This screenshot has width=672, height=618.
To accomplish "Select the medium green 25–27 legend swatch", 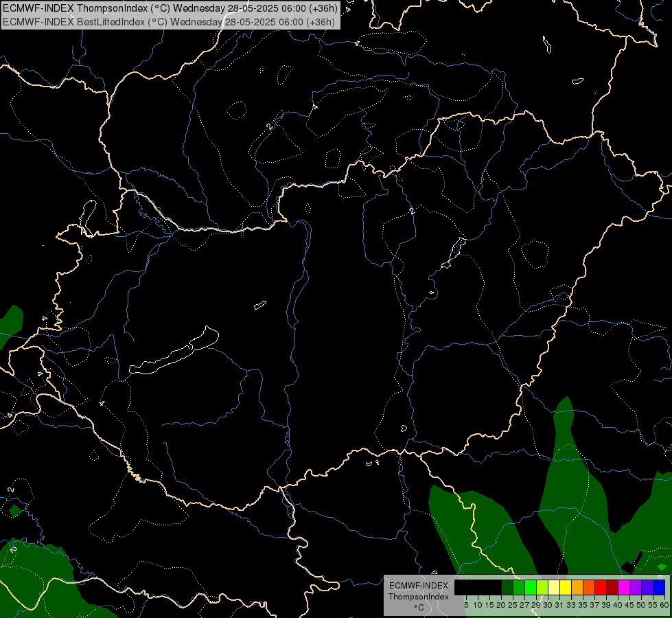I will (518, 587).
